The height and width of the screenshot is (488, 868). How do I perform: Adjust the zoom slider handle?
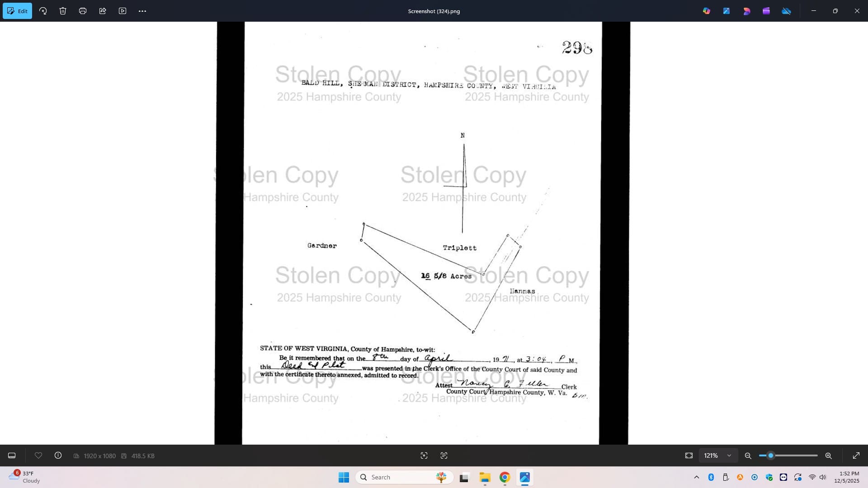(771, 455)
